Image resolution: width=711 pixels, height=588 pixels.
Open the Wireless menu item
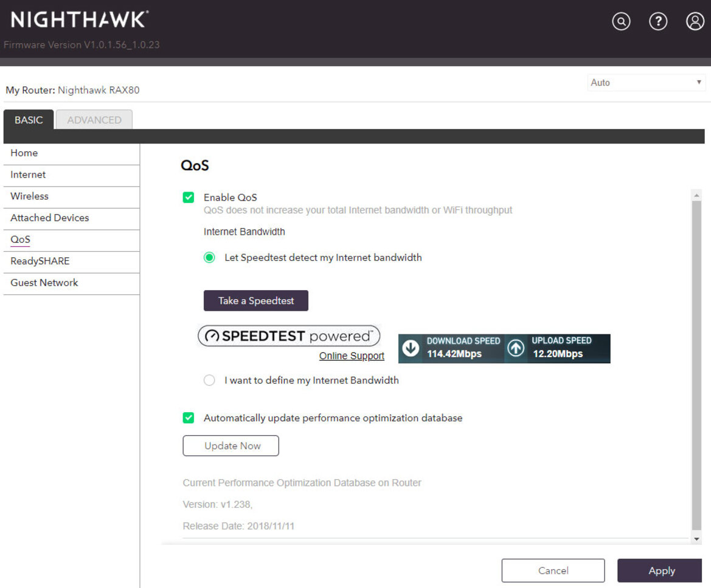pos(71,196)
